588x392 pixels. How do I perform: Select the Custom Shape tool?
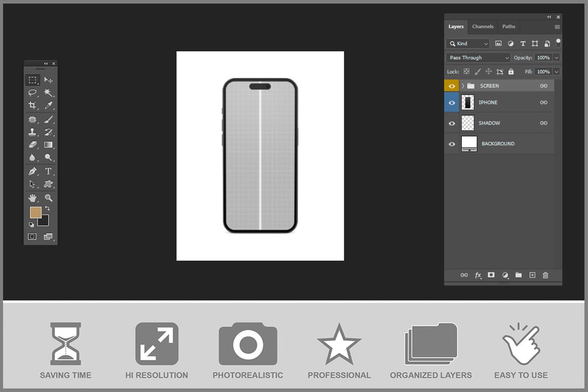point(48,184)
